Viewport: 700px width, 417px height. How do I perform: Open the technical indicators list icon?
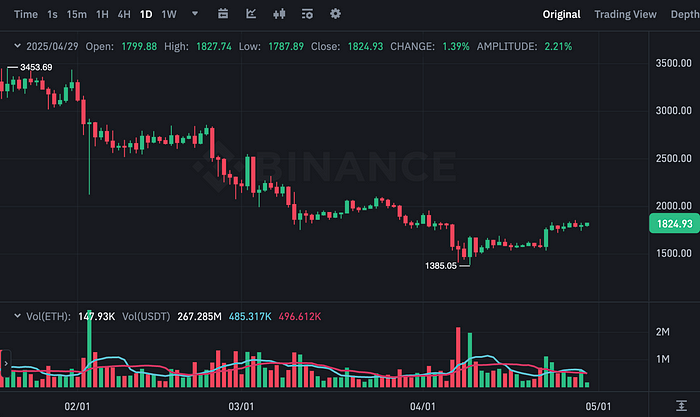coord(307,14)
